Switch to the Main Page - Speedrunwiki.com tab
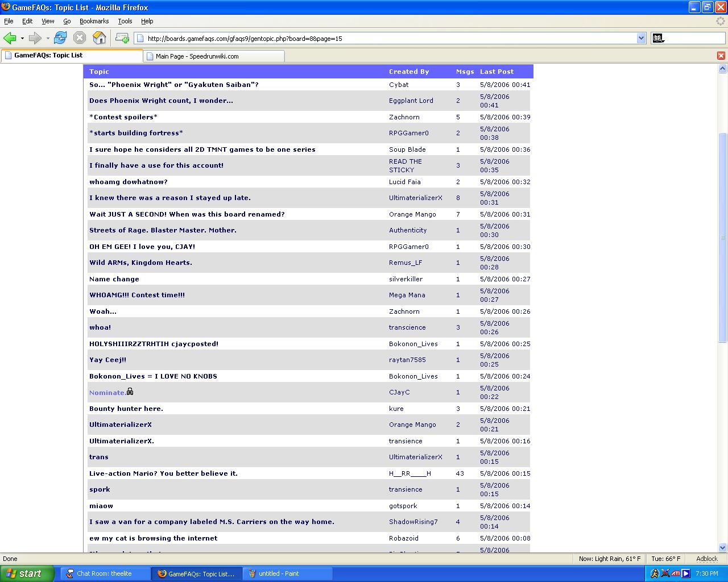This screenshot has height=582, width=728. coord(214,56)
